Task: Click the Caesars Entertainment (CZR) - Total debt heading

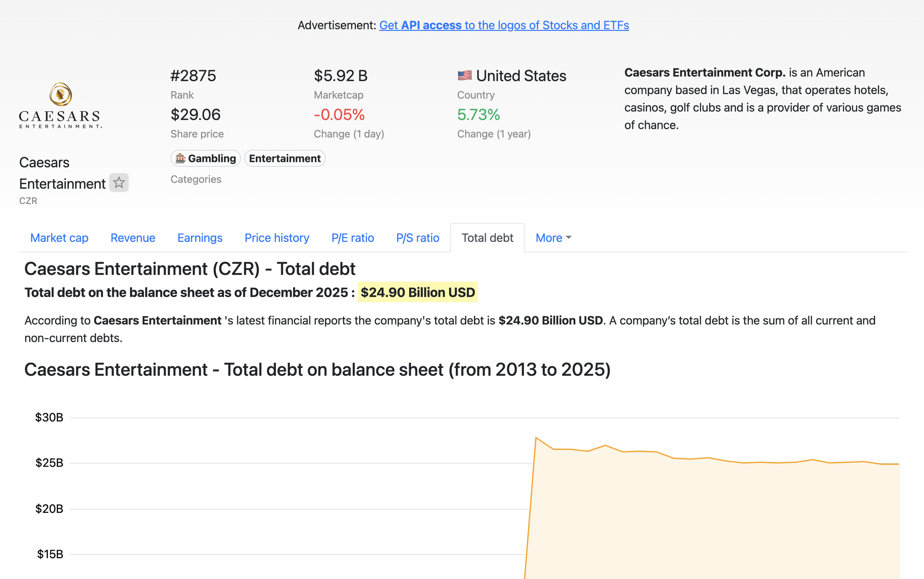Action: point(190,269)
